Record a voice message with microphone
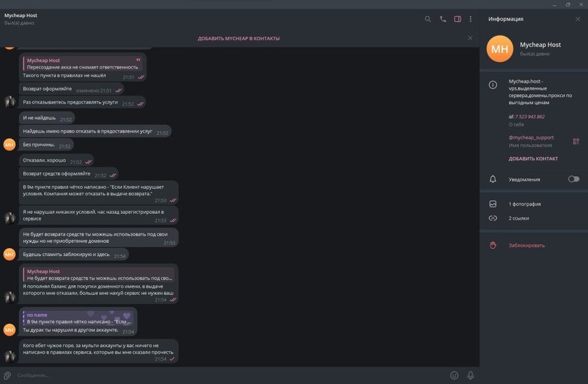This screenshot has height=384, width=588. click(470, 375)
